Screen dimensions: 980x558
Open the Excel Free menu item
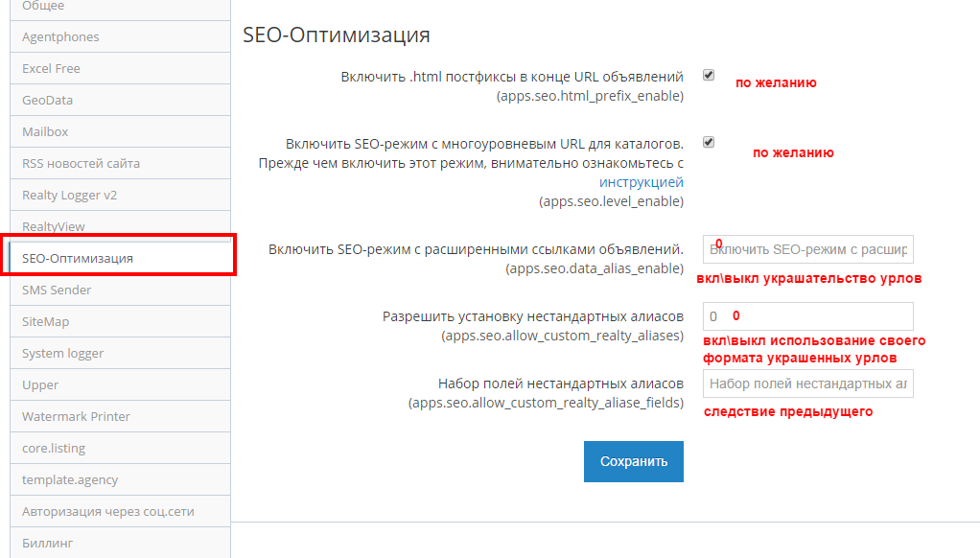[120, 69]
